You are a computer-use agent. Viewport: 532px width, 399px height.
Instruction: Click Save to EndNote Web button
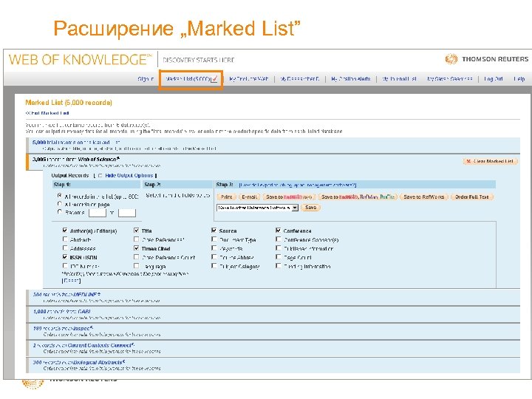coord(289,197)
